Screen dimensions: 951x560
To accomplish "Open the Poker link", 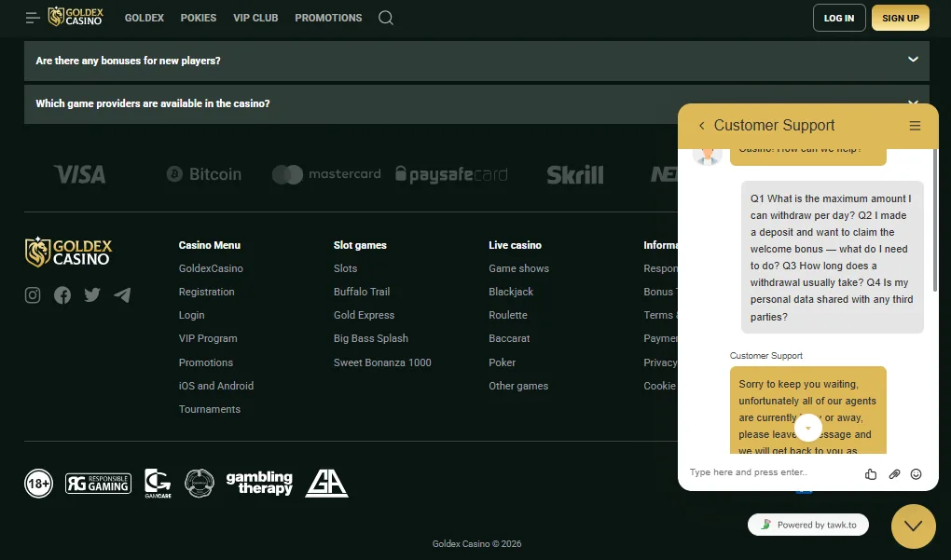I will [x=502, y=362].
